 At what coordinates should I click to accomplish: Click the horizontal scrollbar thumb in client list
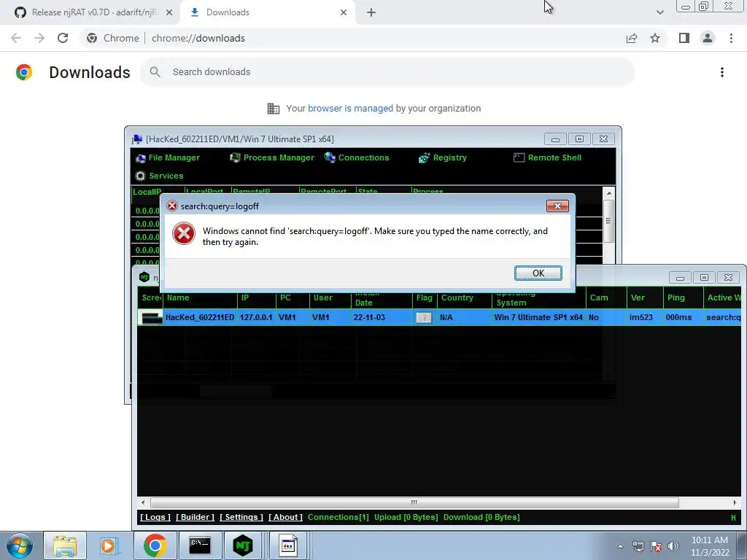[x=414, y=502]
